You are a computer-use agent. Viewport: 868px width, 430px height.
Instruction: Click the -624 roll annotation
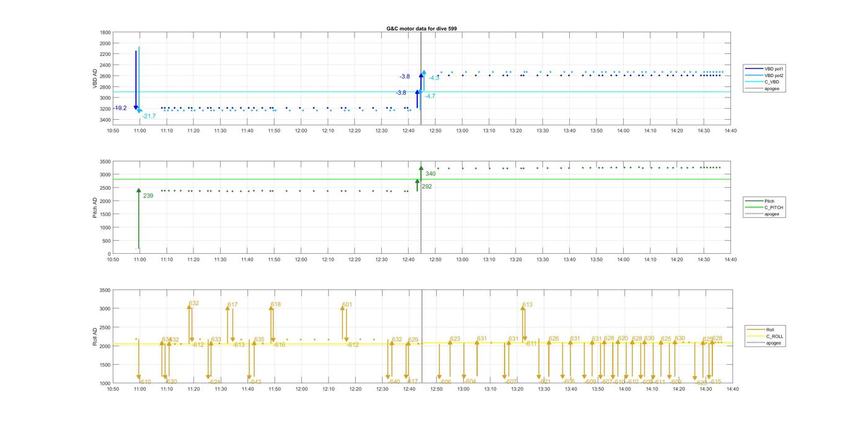pyautogui.click(x=215, y=382)
